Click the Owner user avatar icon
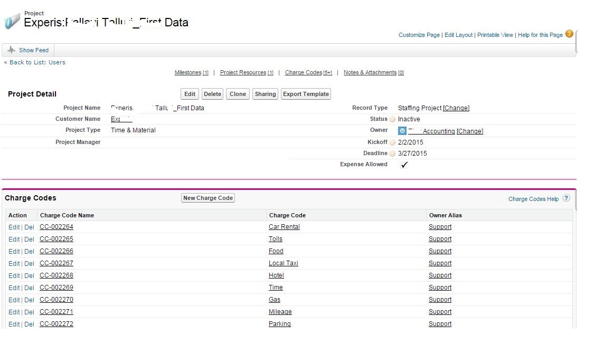Screen dimensions: 604x364 (402, 131)
